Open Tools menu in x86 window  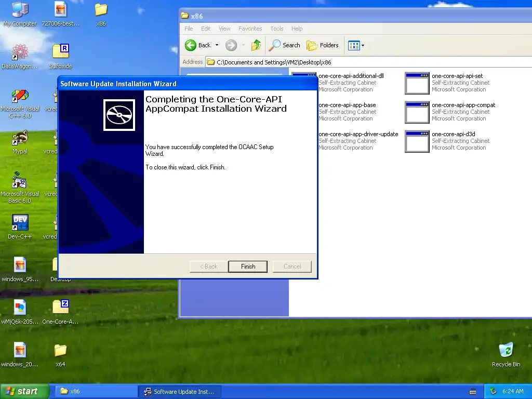coord(276,29)
